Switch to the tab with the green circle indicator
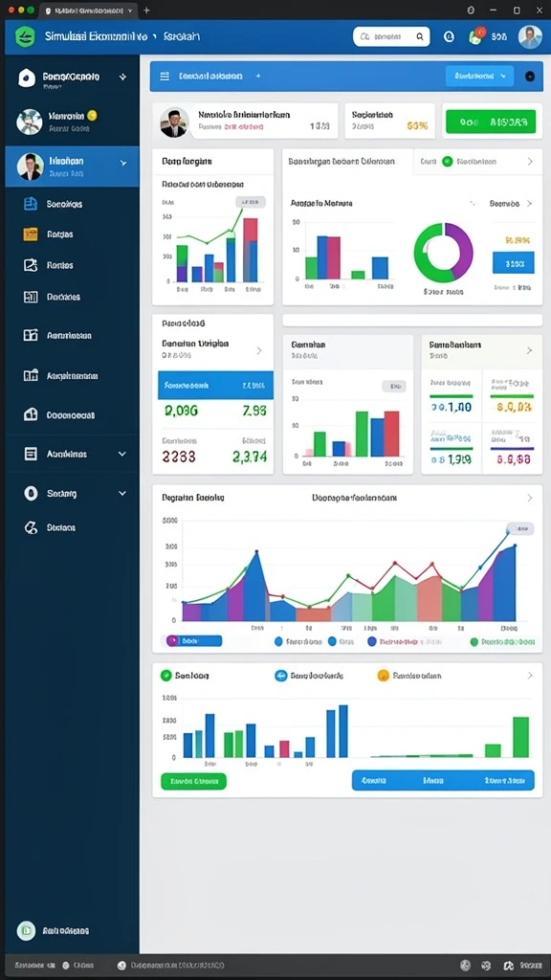 (x=471, y=161)
